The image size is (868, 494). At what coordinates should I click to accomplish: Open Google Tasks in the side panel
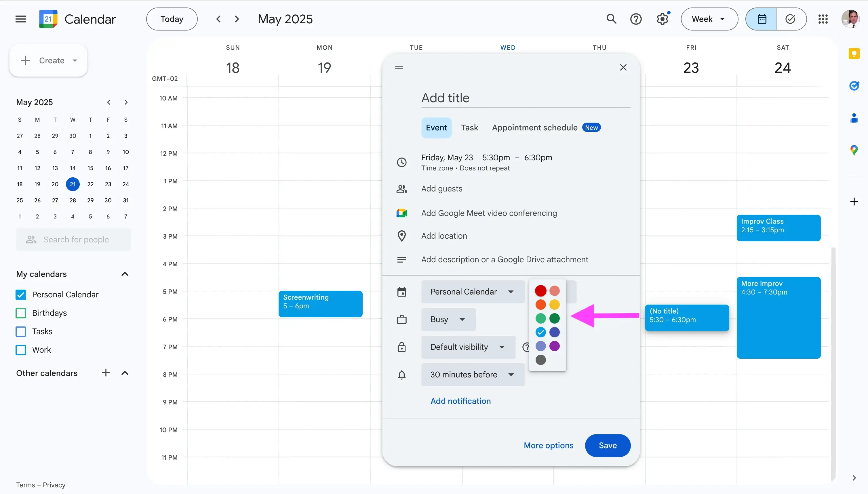click(854, 86)
